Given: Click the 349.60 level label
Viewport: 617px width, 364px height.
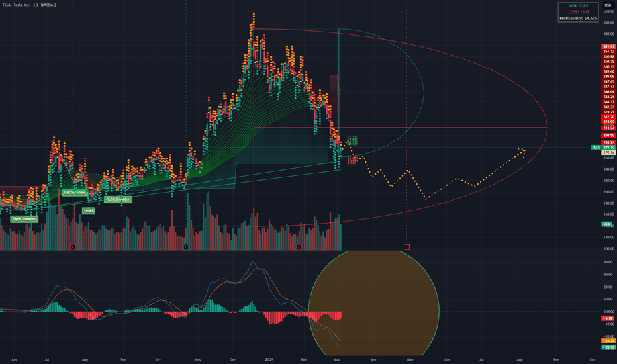Looking at the screenshot, I should 608,71.
